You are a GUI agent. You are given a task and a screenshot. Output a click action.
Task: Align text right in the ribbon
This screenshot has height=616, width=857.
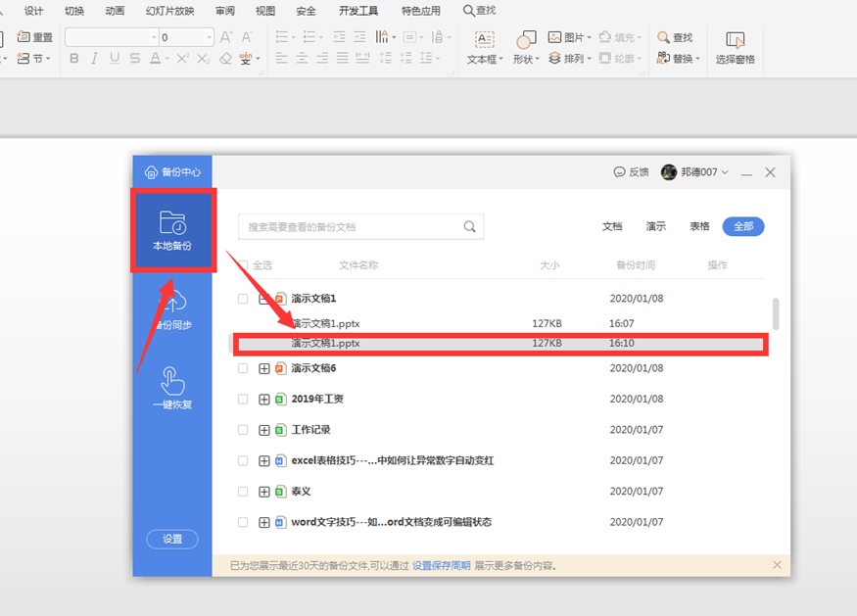click(x=322, y=58)
